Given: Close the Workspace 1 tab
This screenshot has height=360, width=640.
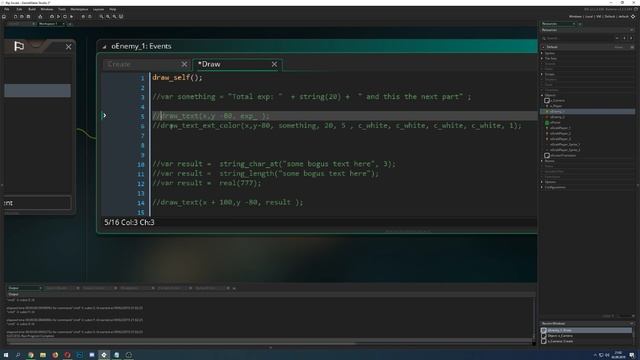Looking at the screenshot, I should click(63, 24).
